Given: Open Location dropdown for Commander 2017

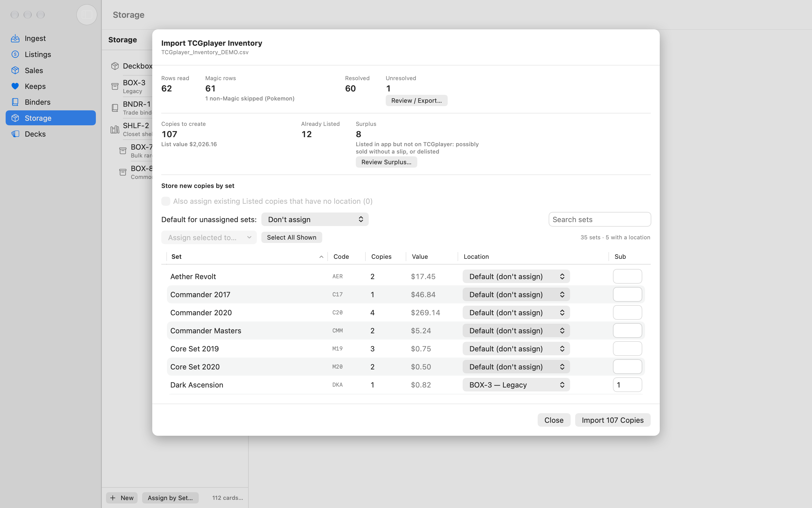Looking at the screenshot, I should click(x=516, y=294).
